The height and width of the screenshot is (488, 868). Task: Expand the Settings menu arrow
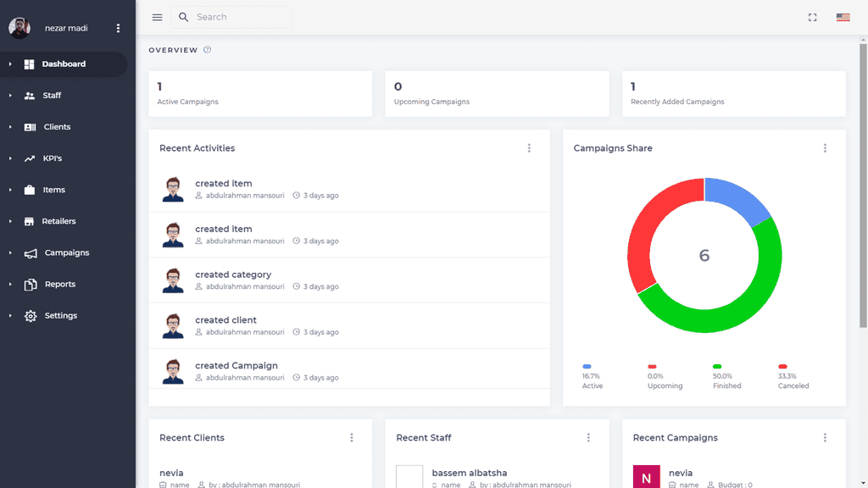pyautogui.click(x=10, y=316)
